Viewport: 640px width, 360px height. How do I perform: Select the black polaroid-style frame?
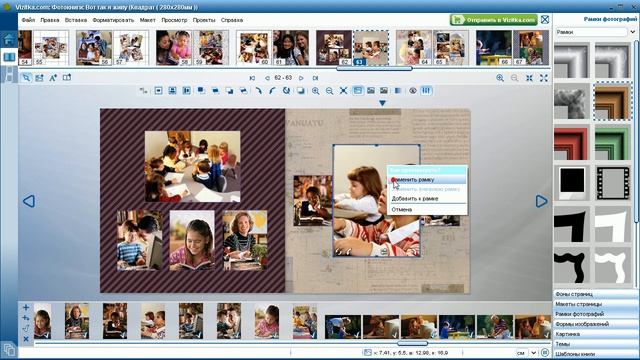[572, 183]
